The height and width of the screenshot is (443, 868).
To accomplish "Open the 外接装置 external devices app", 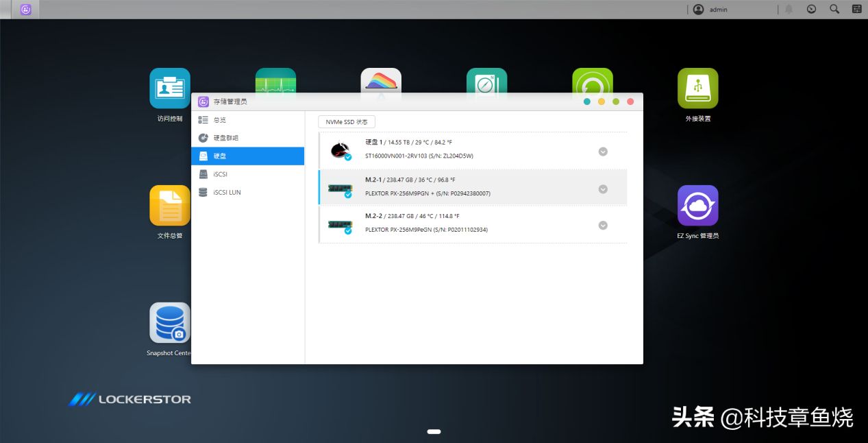I will point(697,88).
